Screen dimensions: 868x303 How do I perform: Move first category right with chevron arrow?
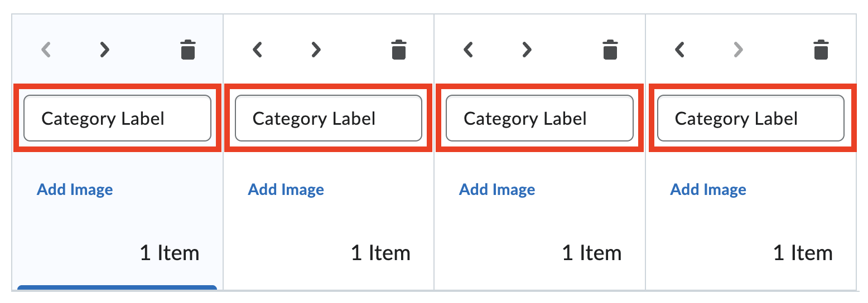[x=104, y=50]
